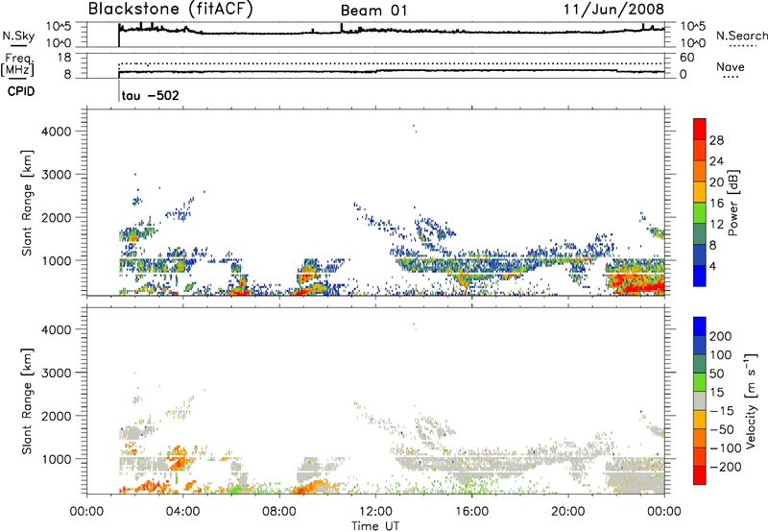Click the 'Nave' legend label
768x532 pixels.
coord(731,67)
